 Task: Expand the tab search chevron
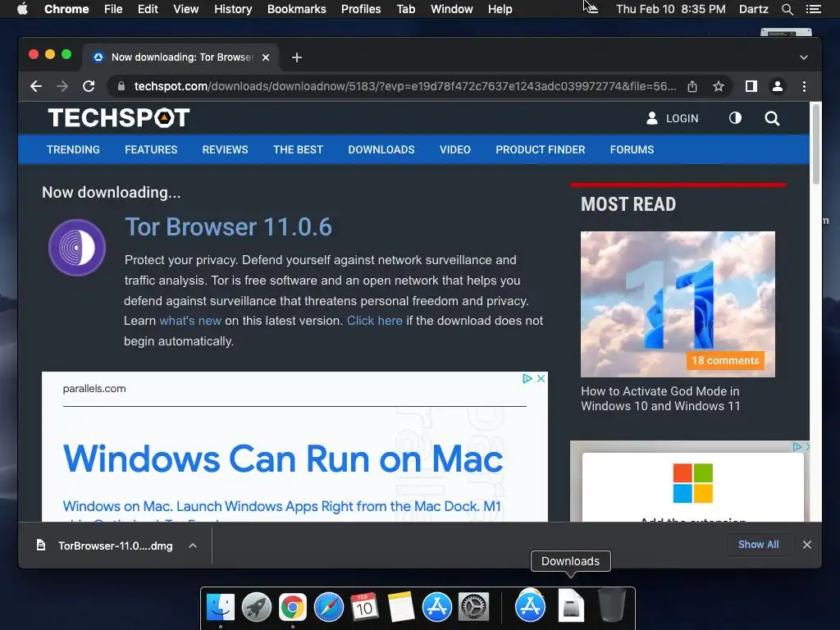click(x=804, y=57)
